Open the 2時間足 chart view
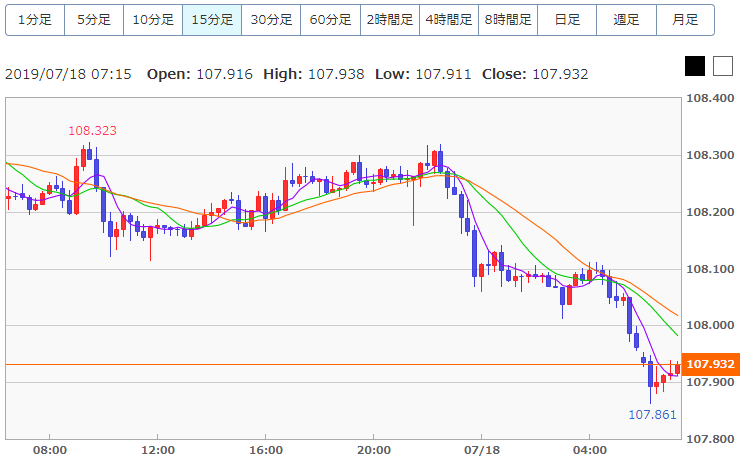This screenshot has height=466, width=746. 390,20
